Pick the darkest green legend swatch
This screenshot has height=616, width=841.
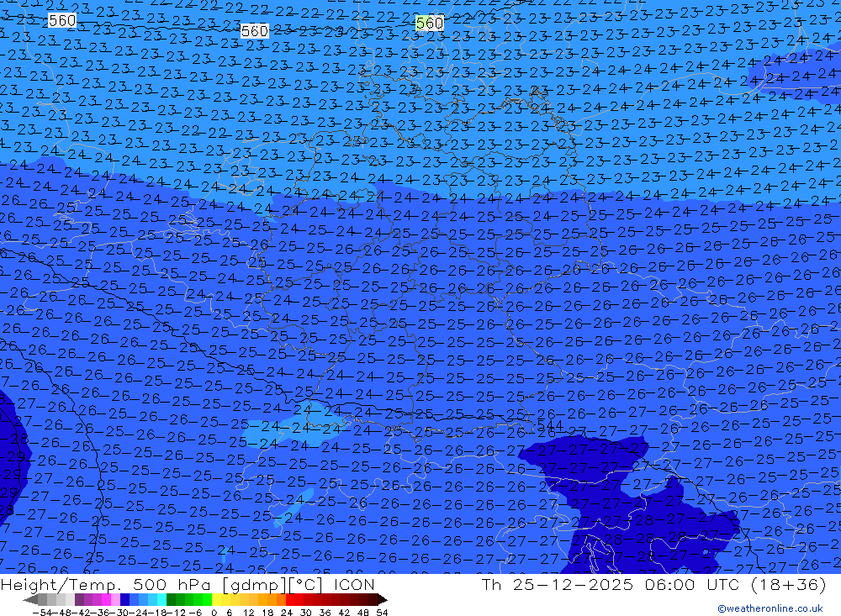click(x=171, y=599)
